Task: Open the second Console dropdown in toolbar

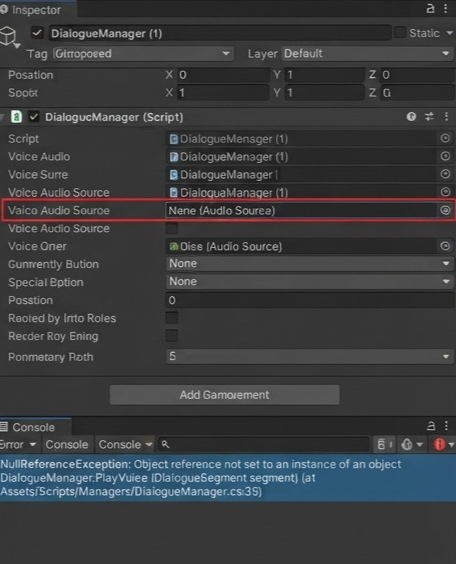Action: [125, 445]
